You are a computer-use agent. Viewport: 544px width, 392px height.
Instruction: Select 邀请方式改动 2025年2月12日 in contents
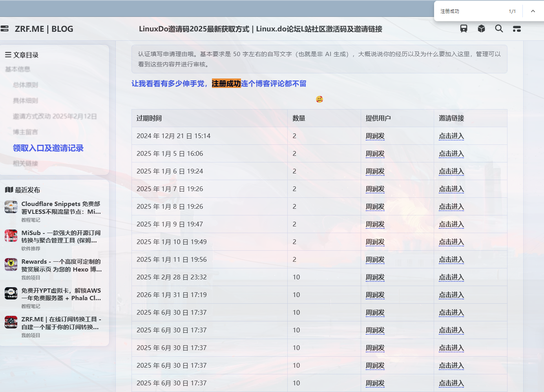point(55,116)
